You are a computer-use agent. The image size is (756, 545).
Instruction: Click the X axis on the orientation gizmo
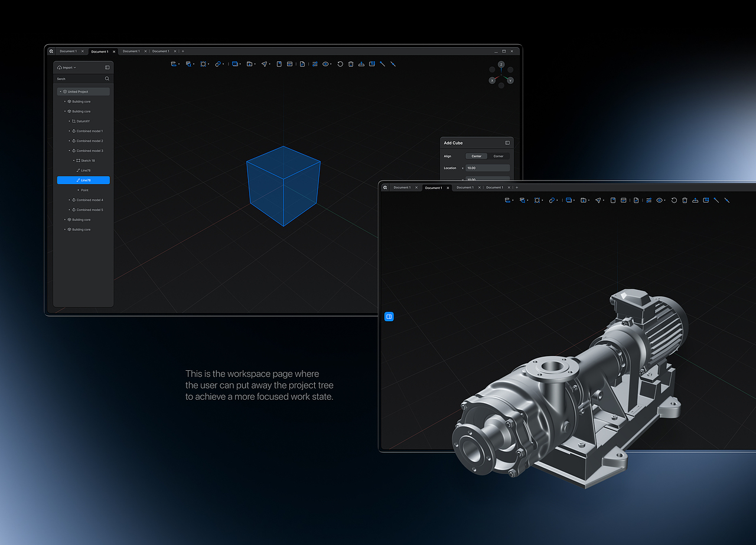[492, 80]
